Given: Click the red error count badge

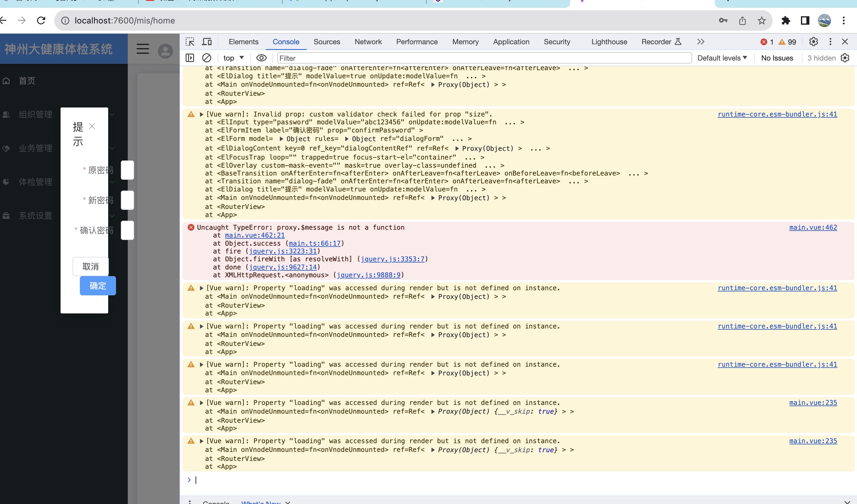Looking at the screenshot, I should (767, 42).
